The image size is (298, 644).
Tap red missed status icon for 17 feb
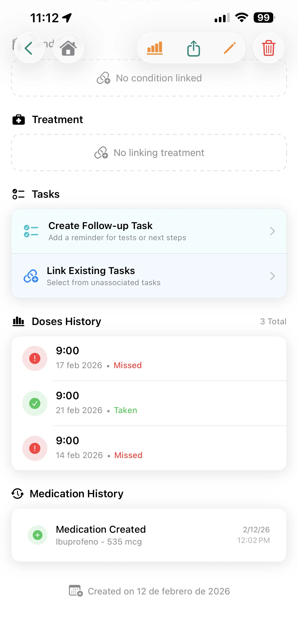[x=35, y=358]
